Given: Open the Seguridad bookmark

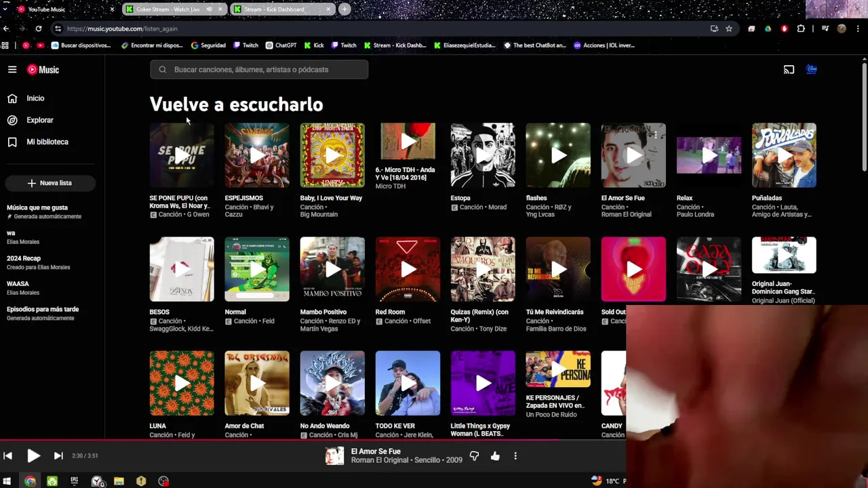Looking at the screenshot, I should (x=208, y=45).
